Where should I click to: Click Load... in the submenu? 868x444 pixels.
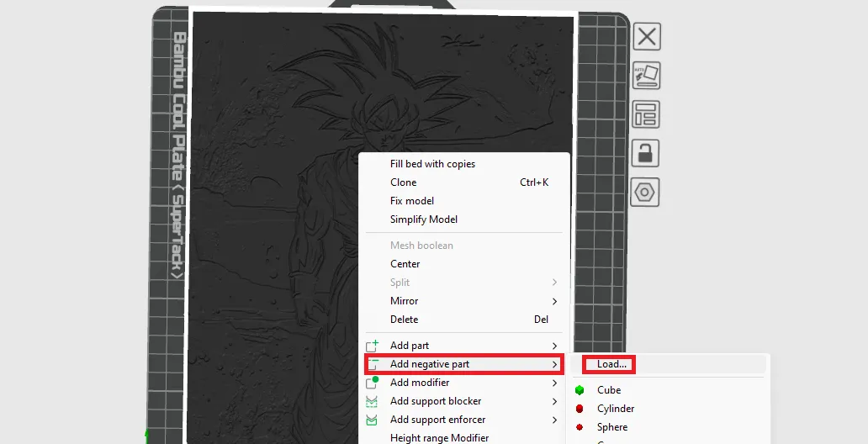tap(611, 364)
